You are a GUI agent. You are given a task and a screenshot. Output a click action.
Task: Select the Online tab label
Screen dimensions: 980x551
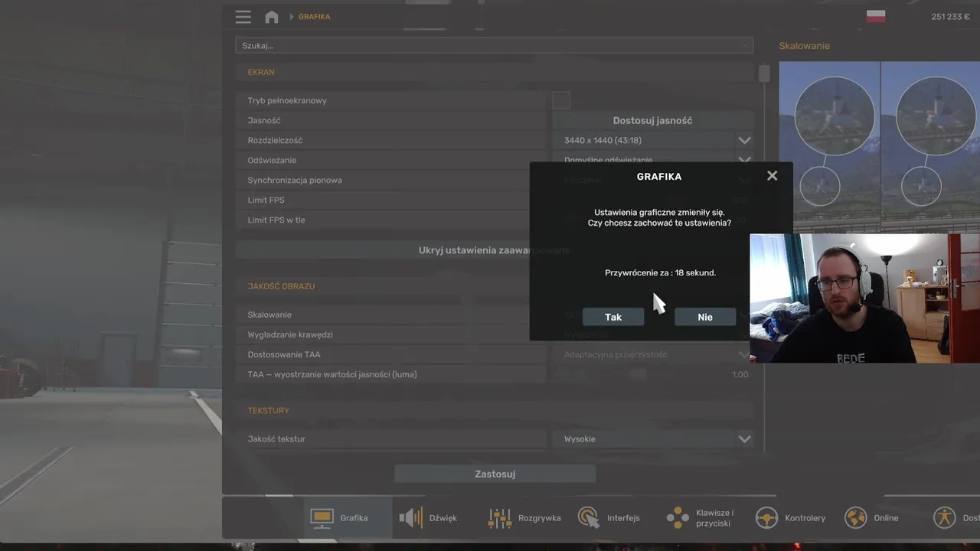[x=886, y=518]
